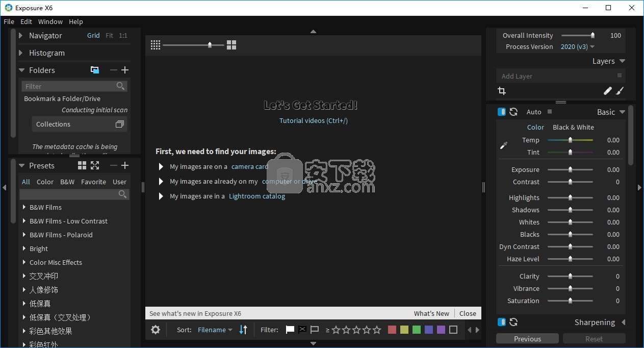The image size is (644, 348).
Task: Click the Sharpening panel reset arrows icon
Action: (x=513, y=322)
